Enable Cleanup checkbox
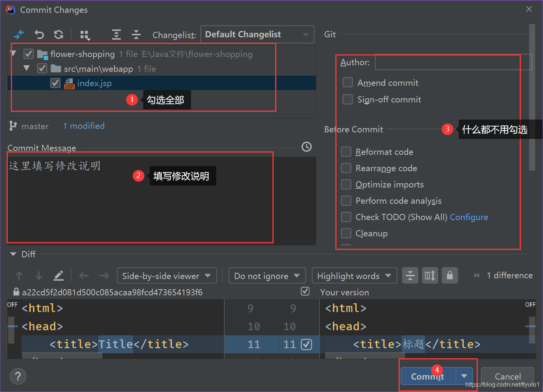543x392 pixels. click(346, 233)
